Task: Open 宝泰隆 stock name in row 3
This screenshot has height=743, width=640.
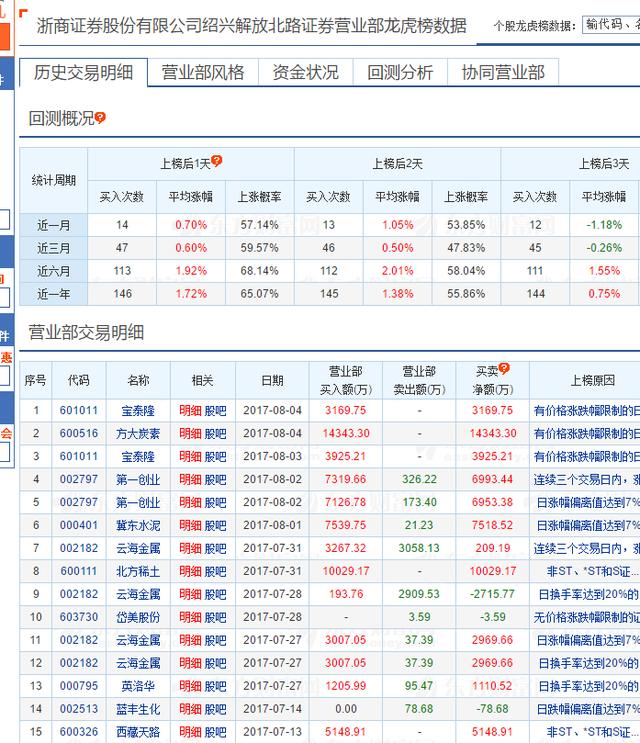Action: point(138,456)
